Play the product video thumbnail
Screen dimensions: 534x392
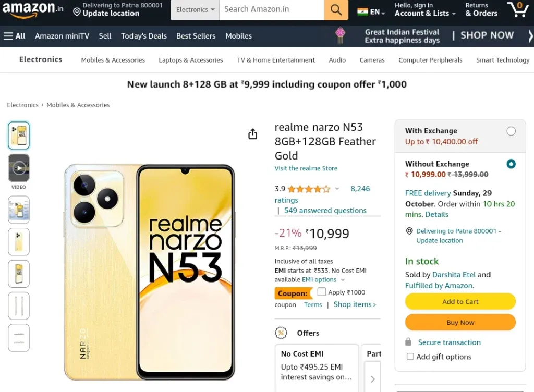pyautogui.click(x=19, y=168)
